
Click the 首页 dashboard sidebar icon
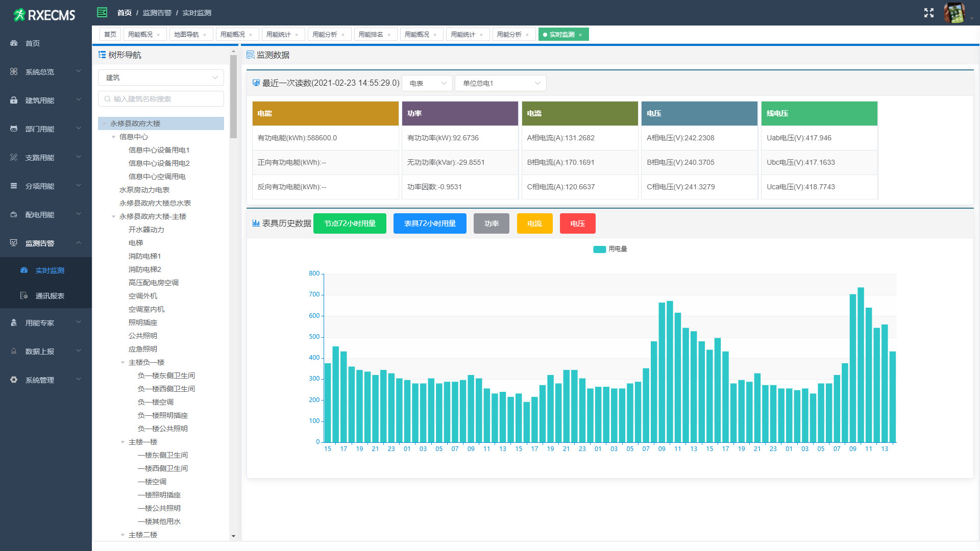click(x=14, y=43)
